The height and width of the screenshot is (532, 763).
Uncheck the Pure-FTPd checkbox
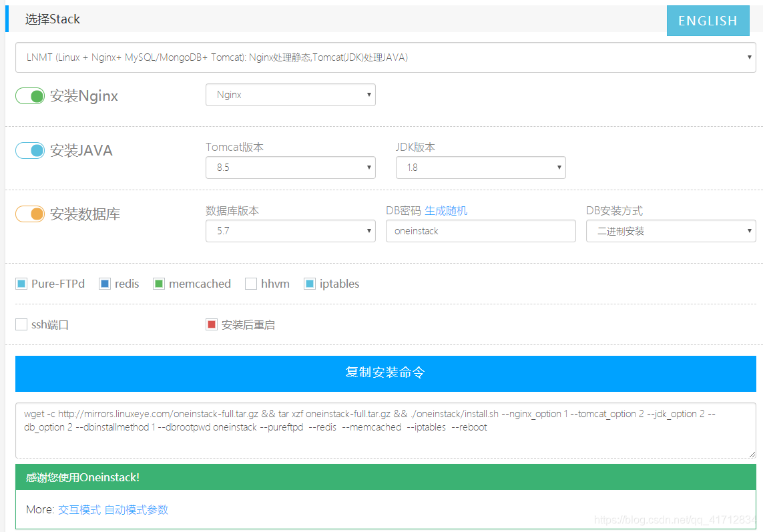pos(21,283)
